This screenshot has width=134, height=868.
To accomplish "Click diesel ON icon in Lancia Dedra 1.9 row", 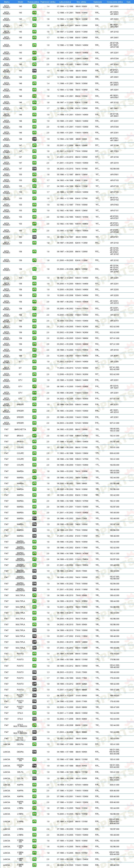I will 34,752.
